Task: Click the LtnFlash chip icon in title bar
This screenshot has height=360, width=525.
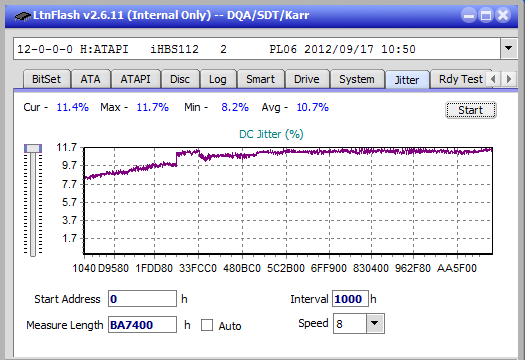Action: [22, 15]
